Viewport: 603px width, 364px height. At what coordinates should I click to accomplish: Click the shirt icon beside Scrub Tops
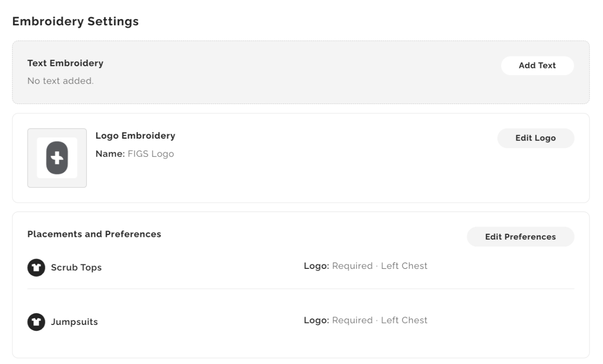click(x=36, y=268)
